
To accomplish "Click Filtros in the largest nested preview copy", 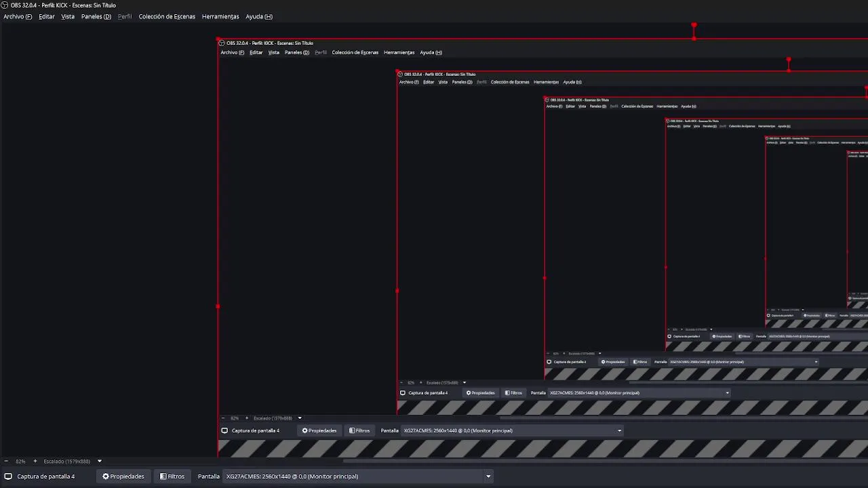I will (359, 430).
